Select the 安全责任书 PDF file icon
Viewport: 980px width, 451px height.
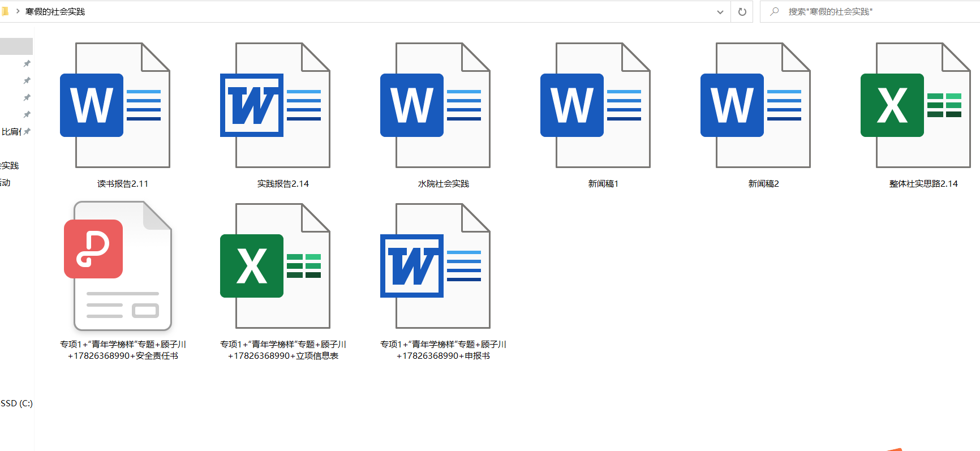(x=118, y=266)
